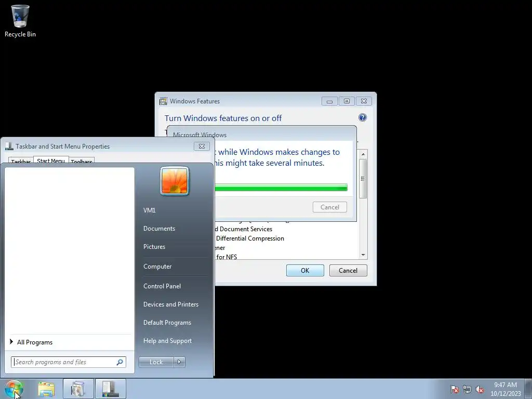The height and width of the screenshot is (399, 532).
Task: Open Computer from Start menu
Action: pyautogui.click(x=157, y=267)
